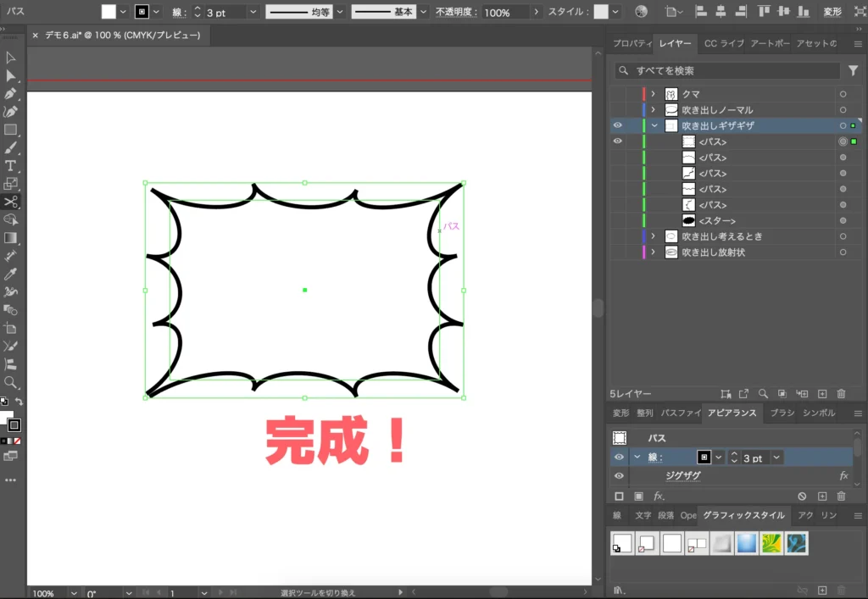Open the ブラシ panel tab
868x599 pixels.
click(x=784, y=413)
